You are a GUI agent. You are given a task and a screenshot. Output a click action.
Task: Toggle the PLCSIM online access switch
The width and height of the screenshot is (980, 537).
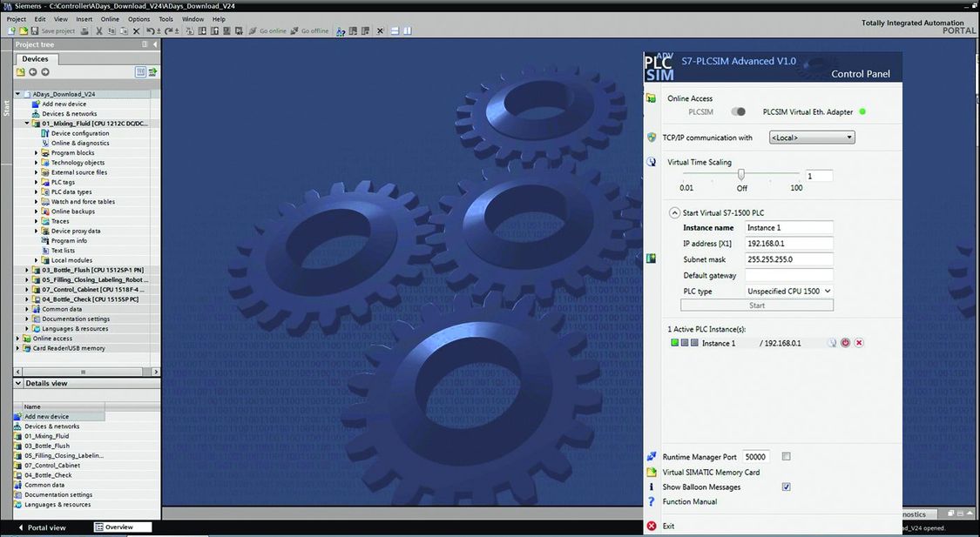pos(738,111)
